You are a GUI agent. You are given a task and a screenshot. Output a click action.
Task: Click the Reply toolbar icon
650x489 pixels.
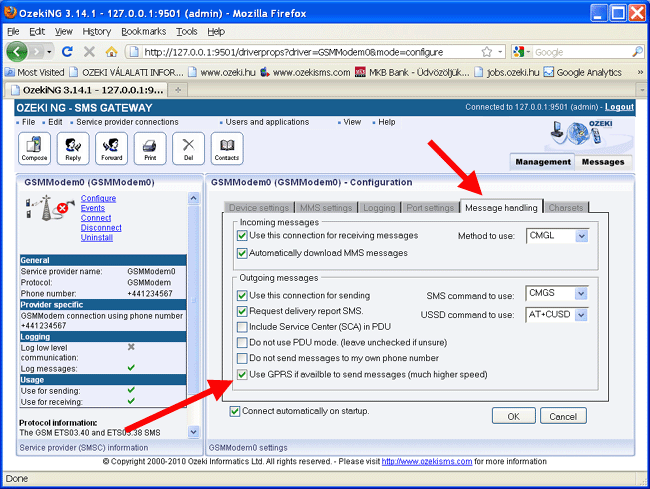(73, 148)
